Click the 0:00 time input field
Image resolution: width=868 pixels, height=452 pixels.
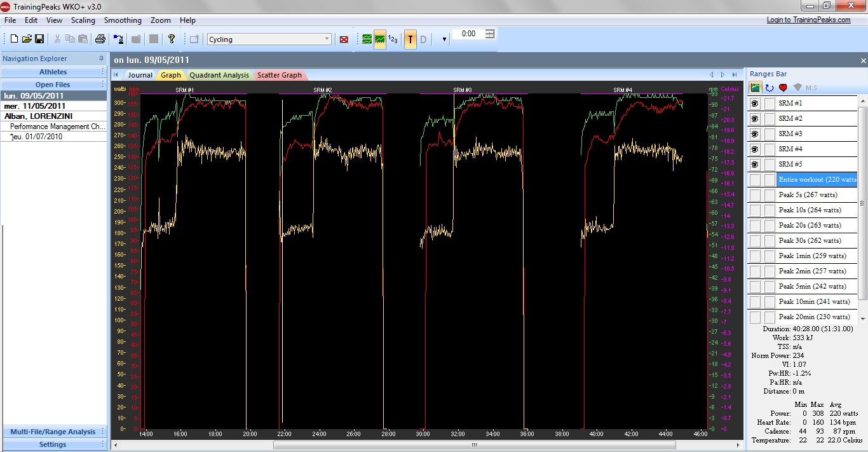tap(468, 34)
